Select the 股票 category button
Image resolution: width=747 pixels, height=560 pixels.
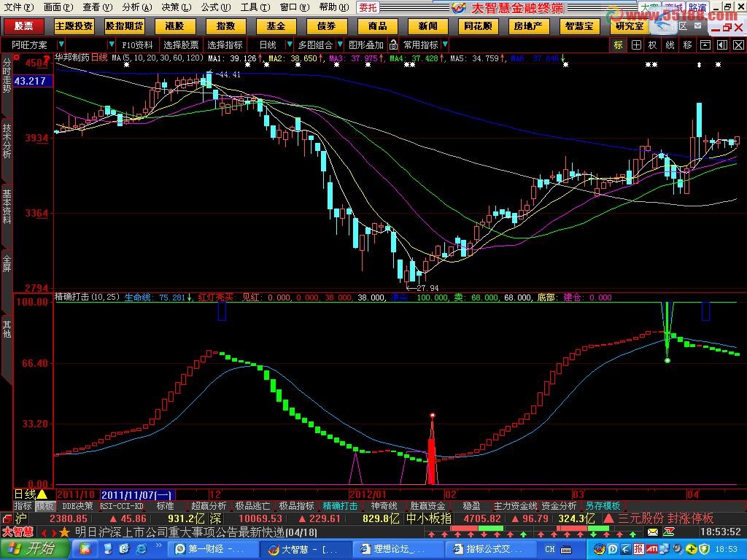pyautogui.click(x=23, y=26)
